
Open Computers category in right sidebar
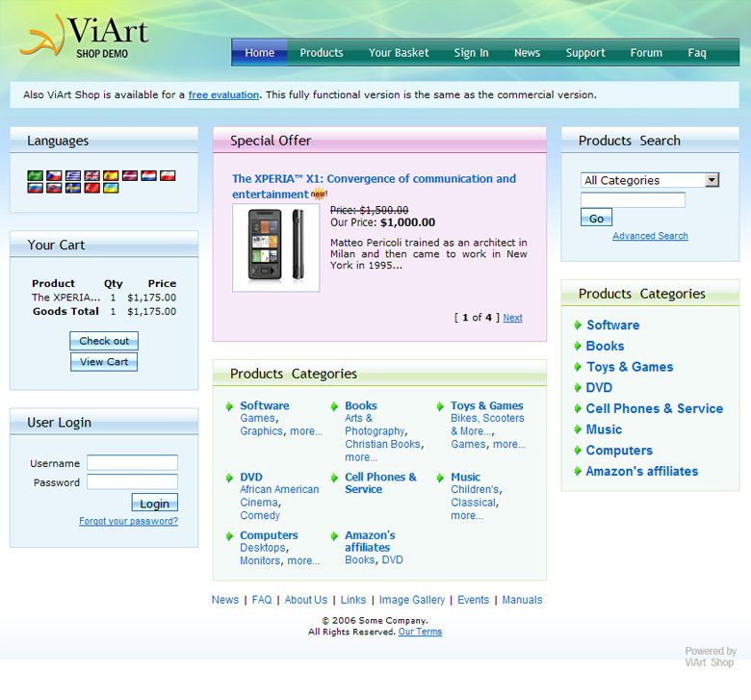click(x=619, y=451)
